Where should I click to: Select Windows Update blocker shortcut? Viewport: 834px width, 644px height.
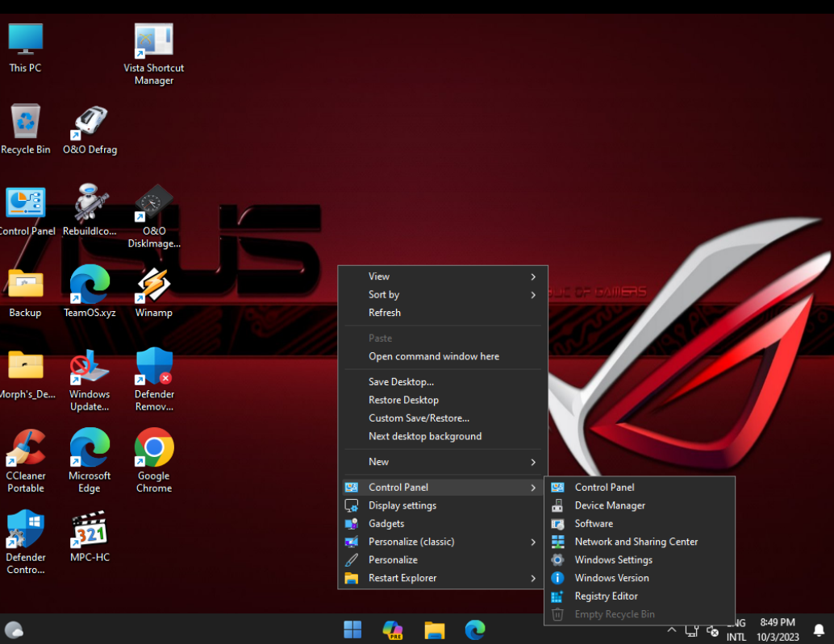pos(90,380)
